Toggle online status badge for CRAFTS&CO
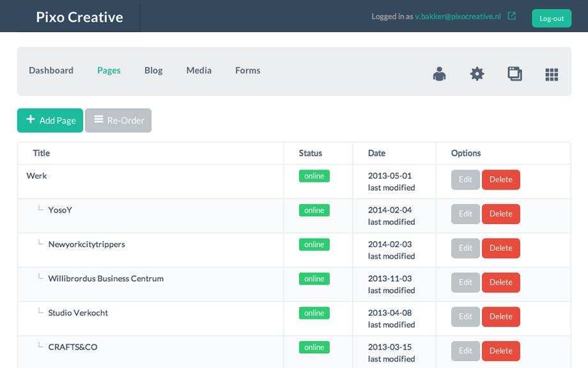The width and height of the screenshot is (588, 368). click(314, 347)
